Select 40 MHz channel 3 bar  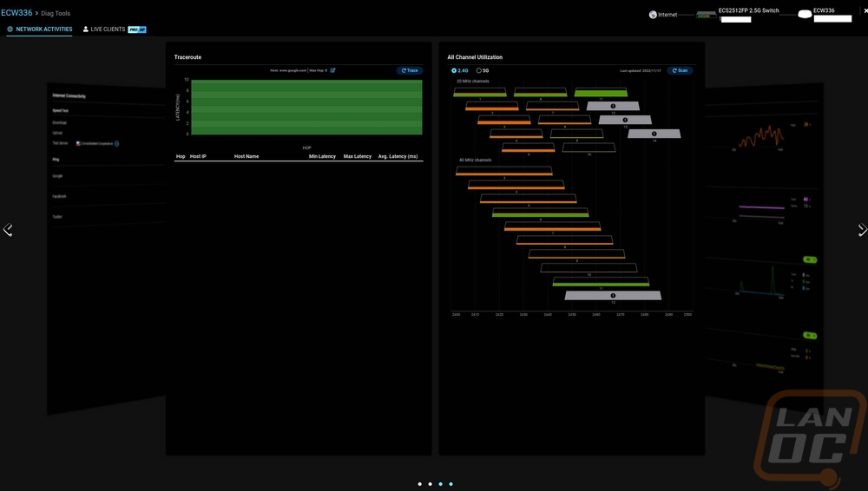click(x=504, y=171)
